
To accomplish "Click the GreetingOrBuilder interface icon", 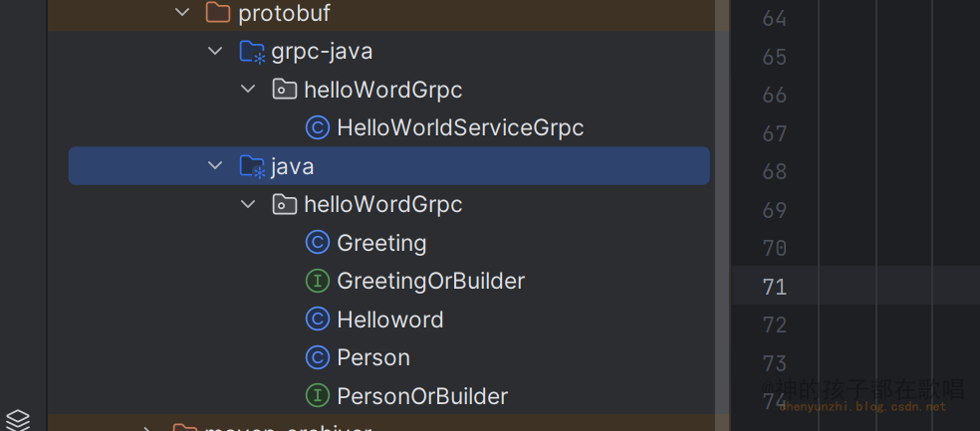I will [318, 282].
